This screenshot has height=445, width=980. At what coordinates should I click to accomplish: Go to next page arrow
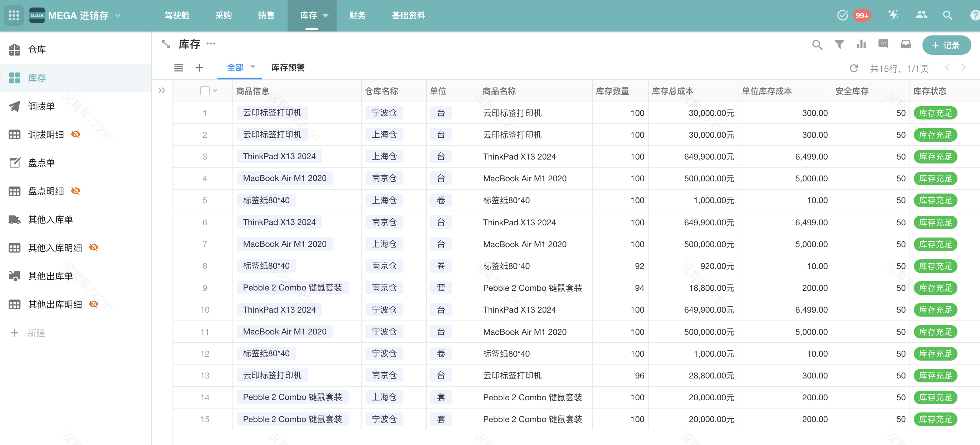point(964,68)
